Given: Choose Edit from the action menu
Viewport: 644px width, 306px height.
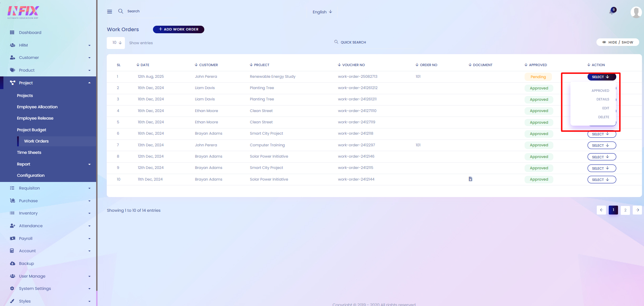Looking at the screenshot, I should (x=606, y=108).
